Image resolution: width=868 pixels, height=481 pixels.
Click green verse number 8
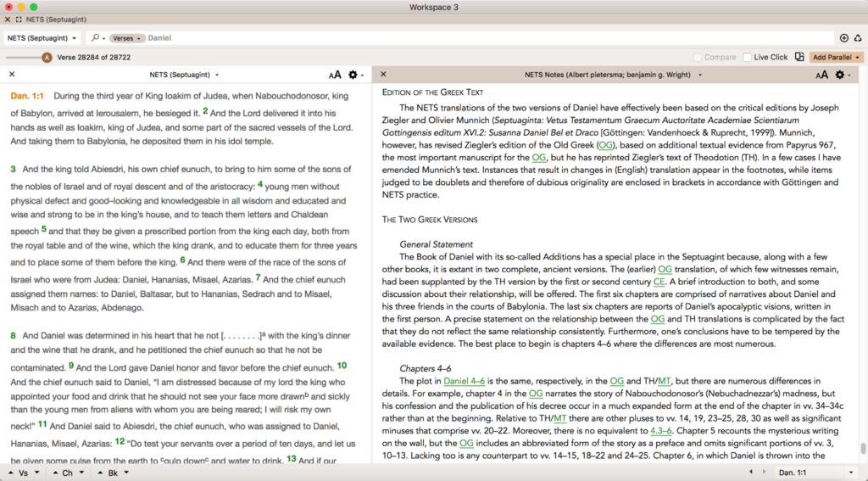point(13,335)
